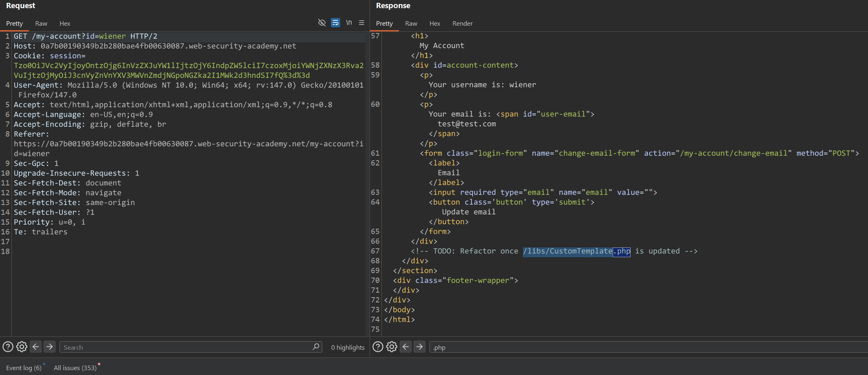Open the Response Render tab

(x=462, y=24)
